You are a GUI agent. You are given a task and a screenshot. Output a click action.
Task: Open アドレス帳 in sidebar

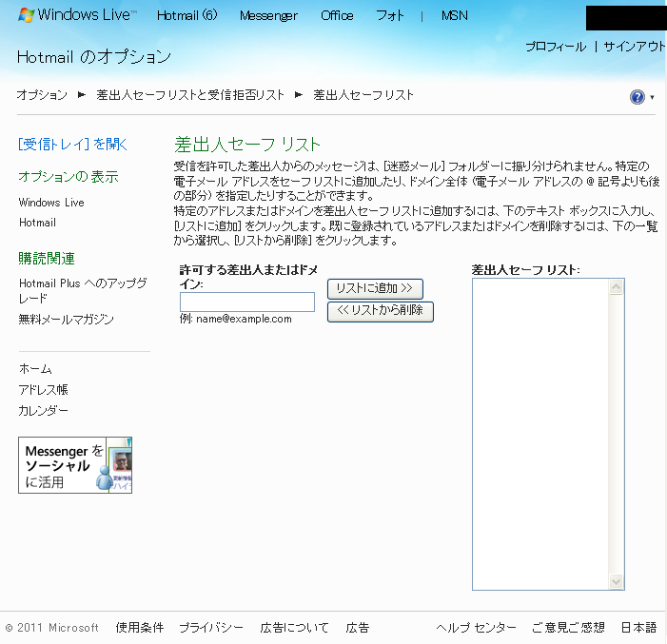tap(43, 390)
